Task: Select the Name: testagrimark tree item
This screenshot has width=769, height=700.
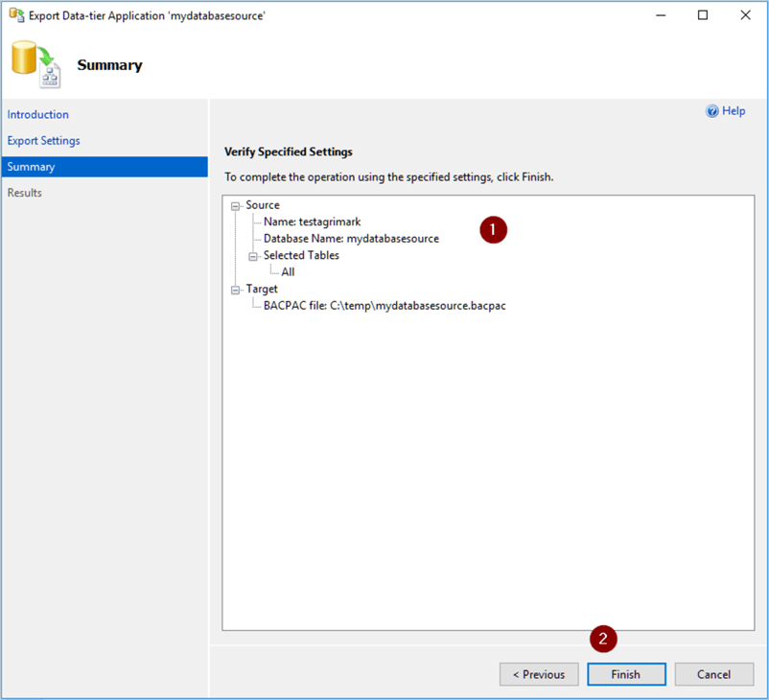Action: 312,222
